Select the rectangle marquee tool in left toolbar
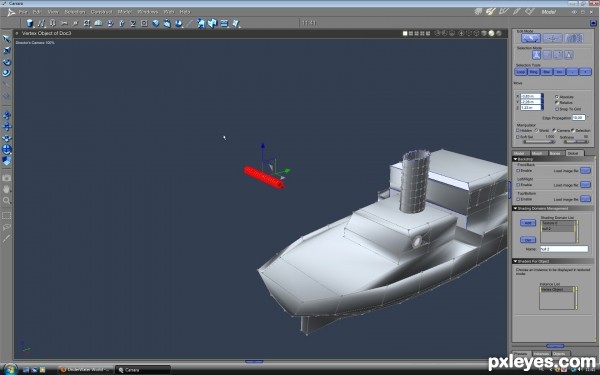 [x=7, y=215]
